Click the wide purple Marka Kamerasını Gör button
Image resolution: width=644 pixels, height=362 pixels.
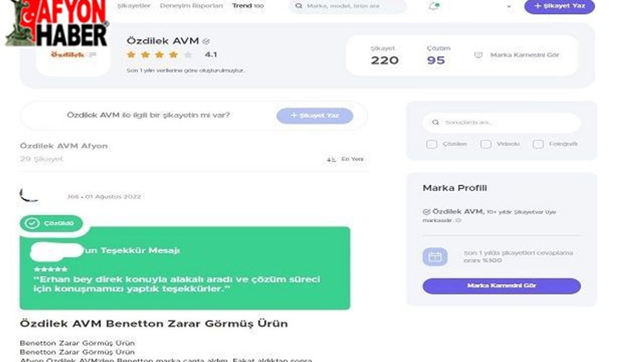502,286
